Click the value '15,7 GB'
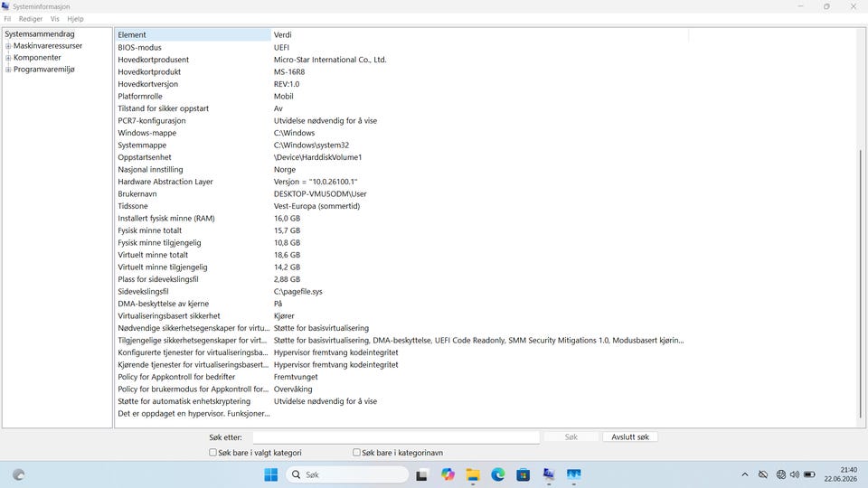Image resolution: width=868 pixels, height=488 pixels. point(287,230)
